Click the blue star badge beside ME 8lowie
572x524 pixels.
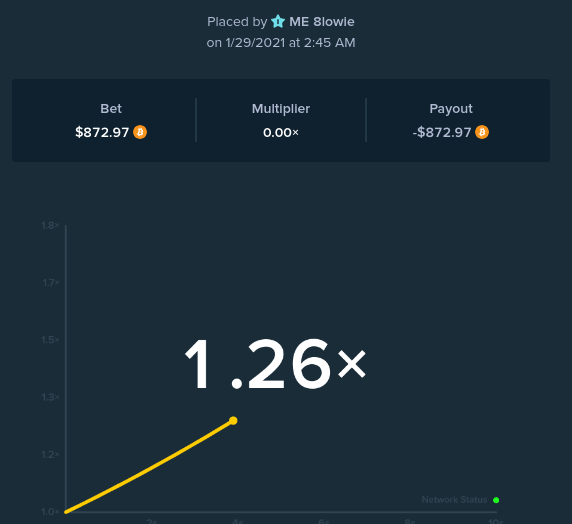pyautogui.click(x=278, y=22)
